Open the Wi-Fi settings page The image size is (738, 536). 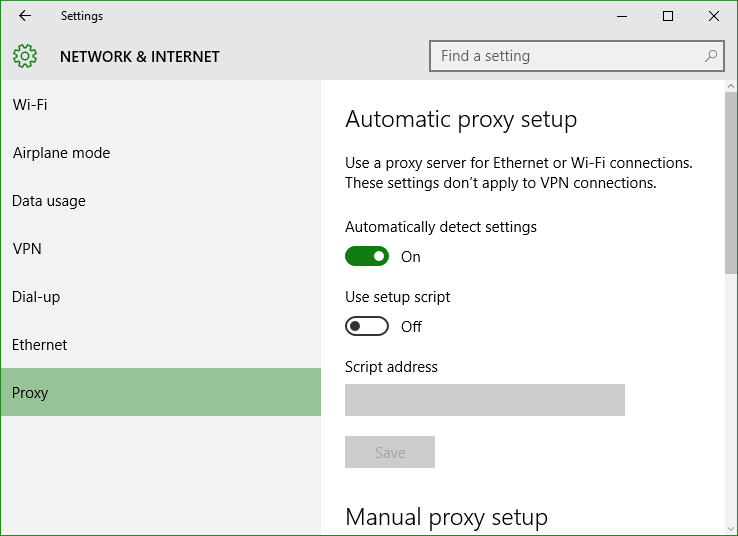(x=161, y=104)
